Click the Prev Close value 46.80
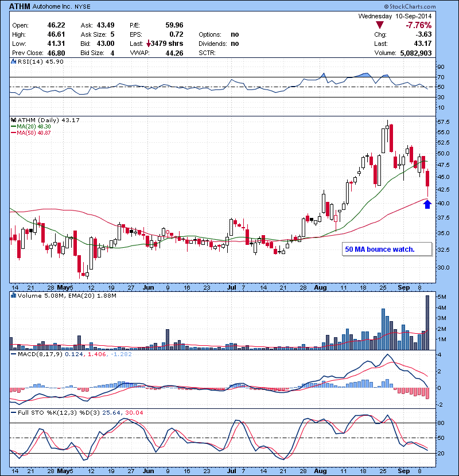Screen dimensions: 459x476 [56, 53]
